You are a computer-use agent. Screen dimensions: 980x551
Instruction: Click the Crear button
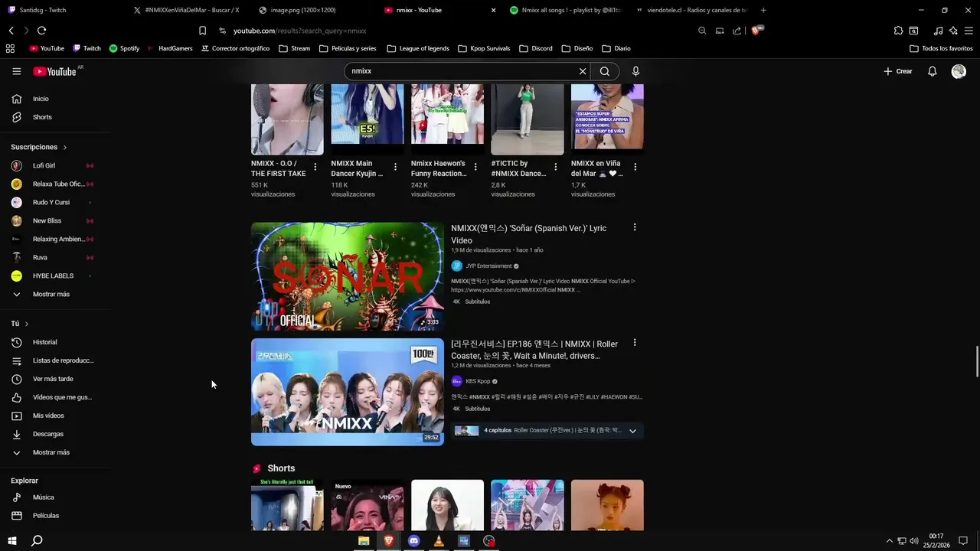pos(898,71)
